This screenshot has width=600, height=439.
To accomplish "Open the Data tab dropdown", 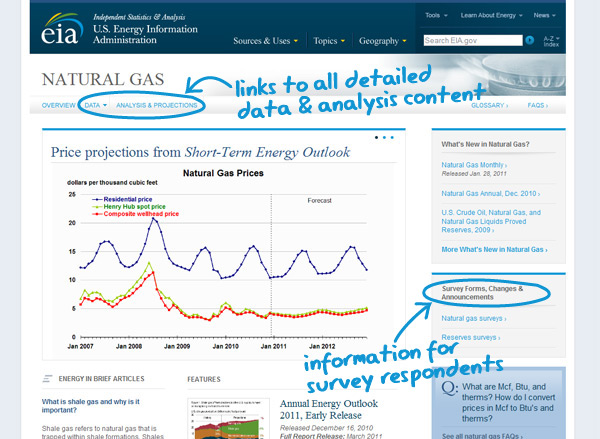I will click(x=96, y=105).
